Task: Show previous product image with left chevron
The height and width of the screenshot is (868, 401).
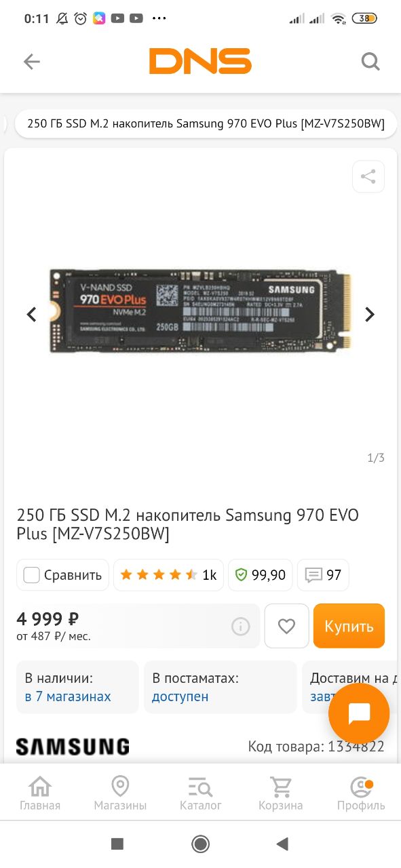Action: tap(31, 315)
